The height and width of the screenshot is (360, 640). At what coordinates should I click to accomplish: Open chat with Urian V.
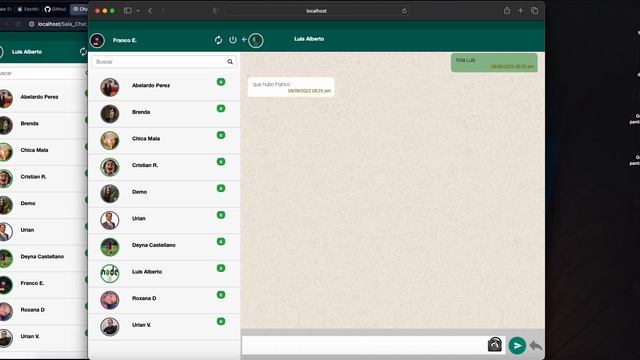tap(164, 327)
